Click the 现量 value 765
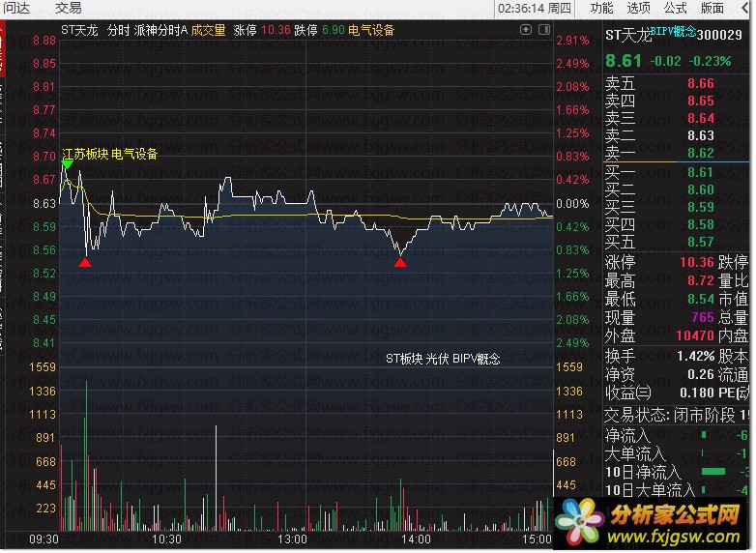This screenshot has width=756, height=553. click(703, 317)
